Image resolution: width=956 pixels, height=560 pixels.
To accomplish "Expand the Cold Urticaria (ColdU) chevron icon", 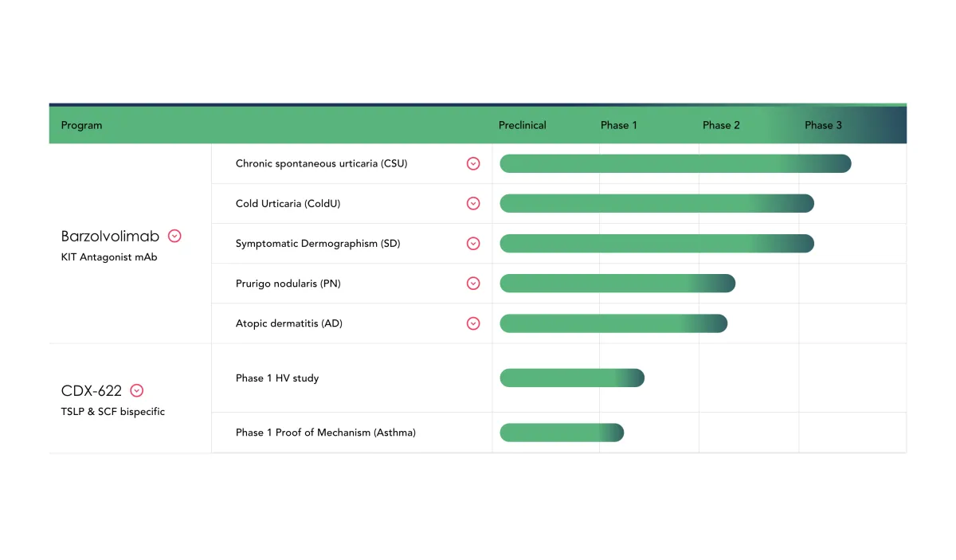I will pyautogui.click(x=473, y=203).
